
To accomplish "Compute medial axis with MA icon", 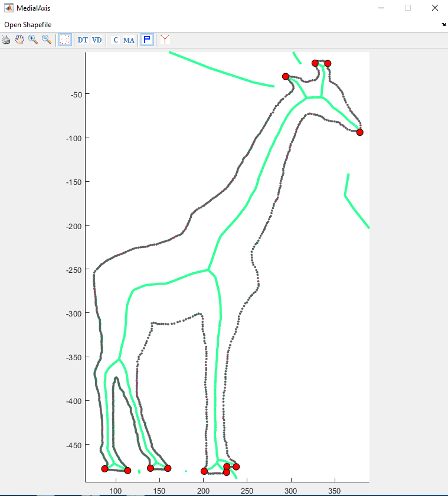I will click(x=129, y=40).
